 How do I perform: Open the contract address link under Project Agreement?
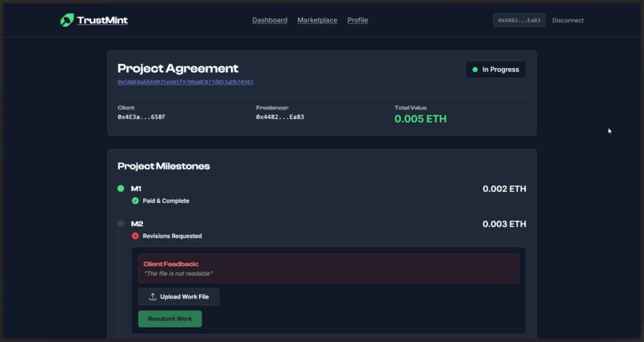pyautogui.click(x=185, y=82)
